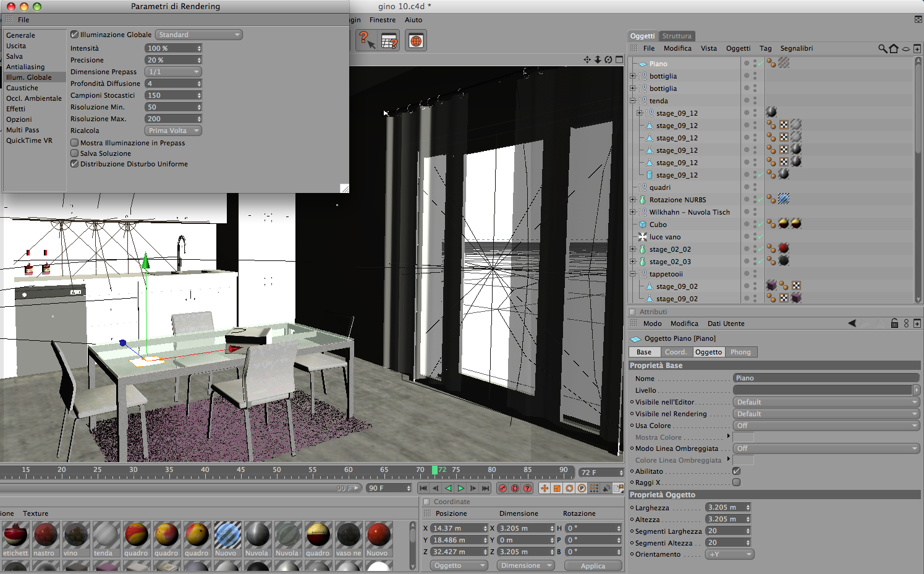Screen dimensions: 924x574
Task: Toggle the Abilitato checkbox
Action: pos(736,471)
